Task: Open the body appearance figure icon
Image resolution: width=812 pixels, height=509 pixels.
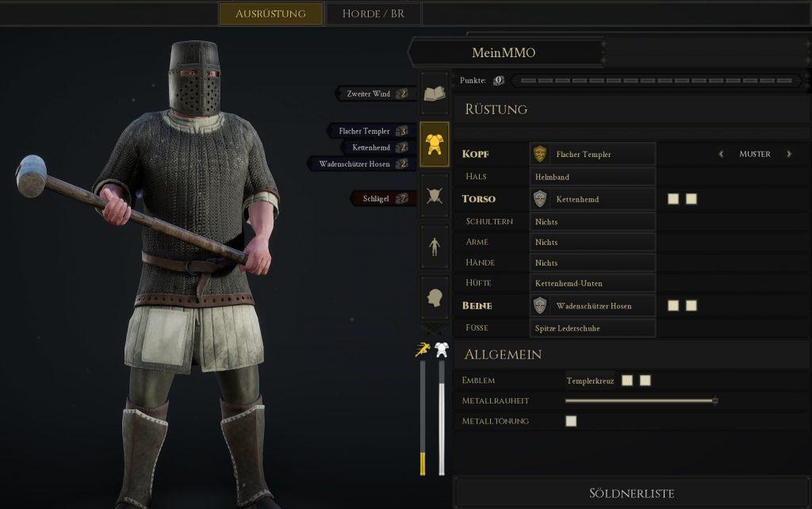Action: [435, 247]
